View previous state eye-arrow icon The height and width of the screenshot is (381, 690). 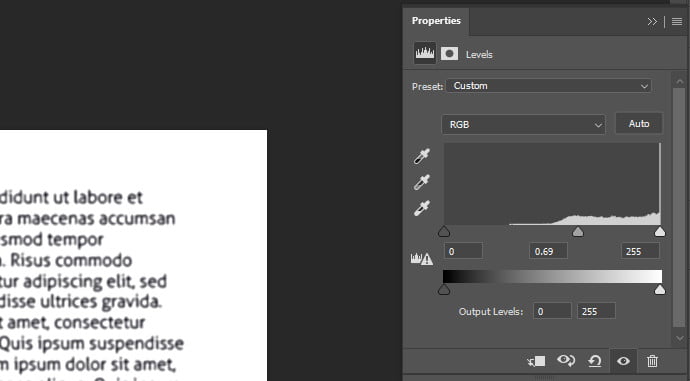tap(566, 361)
